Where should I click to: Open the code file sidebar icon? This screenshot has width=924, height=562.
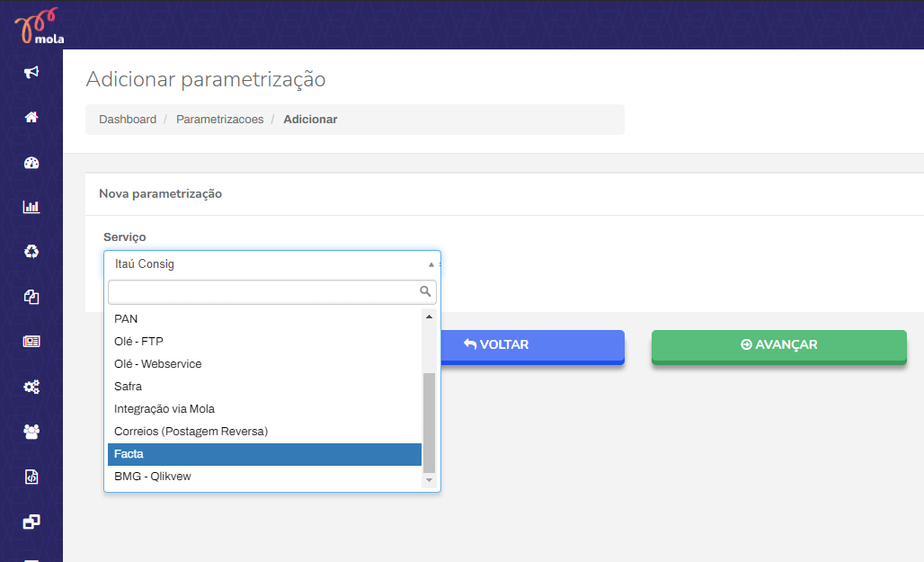[x=31, y=477]
